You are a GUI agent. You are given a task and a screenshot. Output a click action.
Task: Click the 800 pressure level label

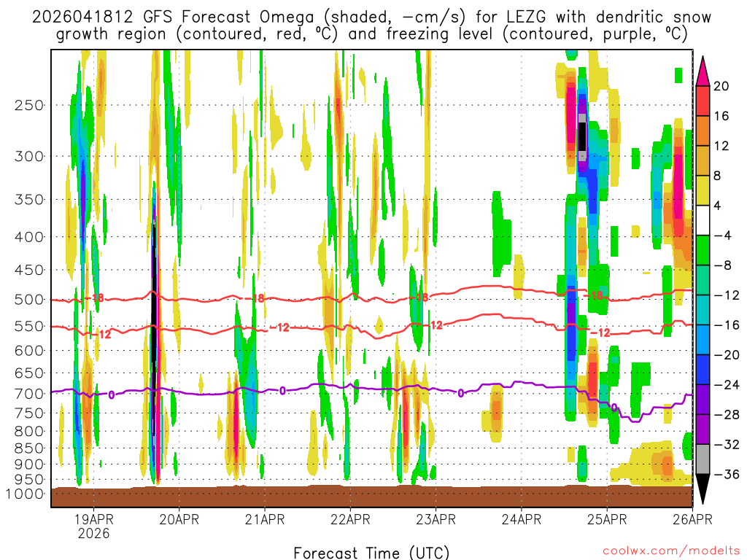tap(29, 431)
